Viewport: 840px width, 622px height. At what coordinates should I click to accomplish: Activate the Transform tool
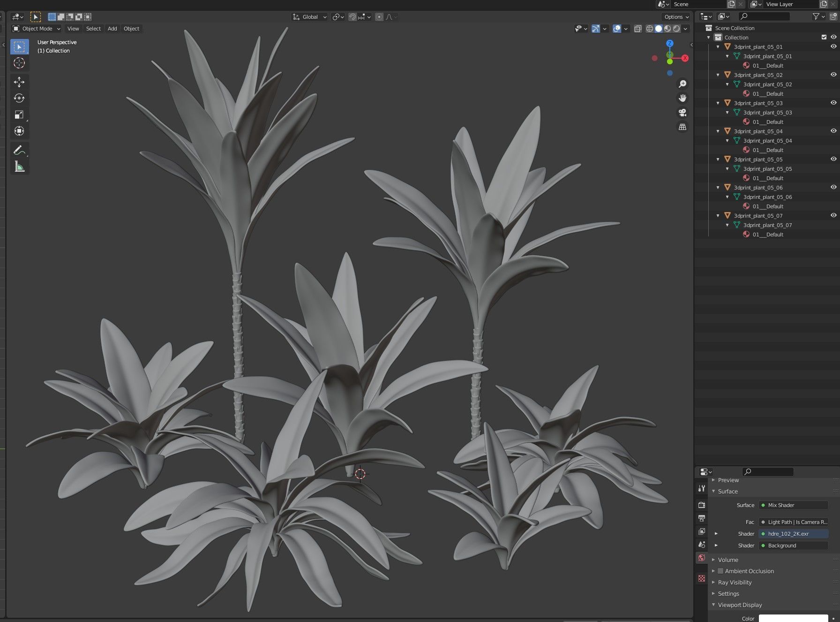(19, 131)
